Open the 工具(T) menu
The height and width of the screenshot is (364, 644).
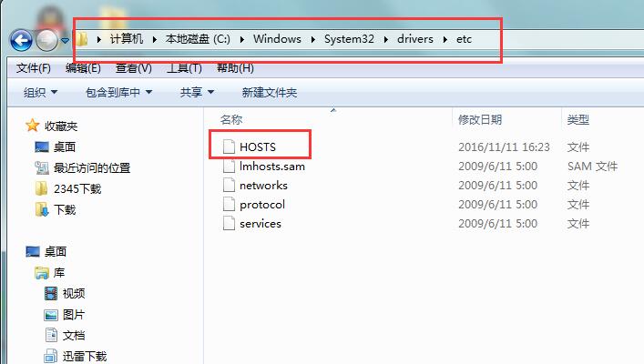(184, 68)
